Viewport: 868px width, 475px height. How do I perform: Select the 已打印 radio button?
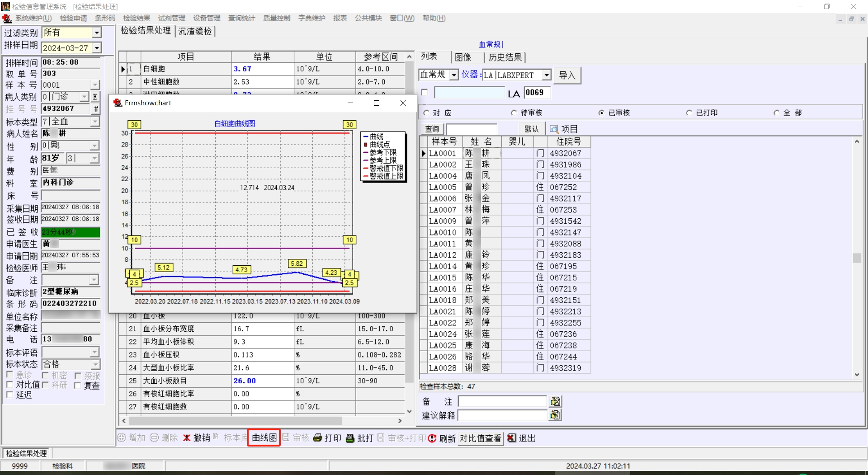689,113
